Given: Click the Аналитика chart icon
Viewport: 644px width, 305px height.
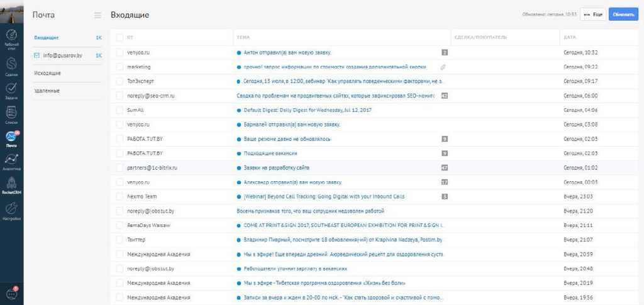Looking at the screenshot, I should pyautogui.click(x=11, y=162).
